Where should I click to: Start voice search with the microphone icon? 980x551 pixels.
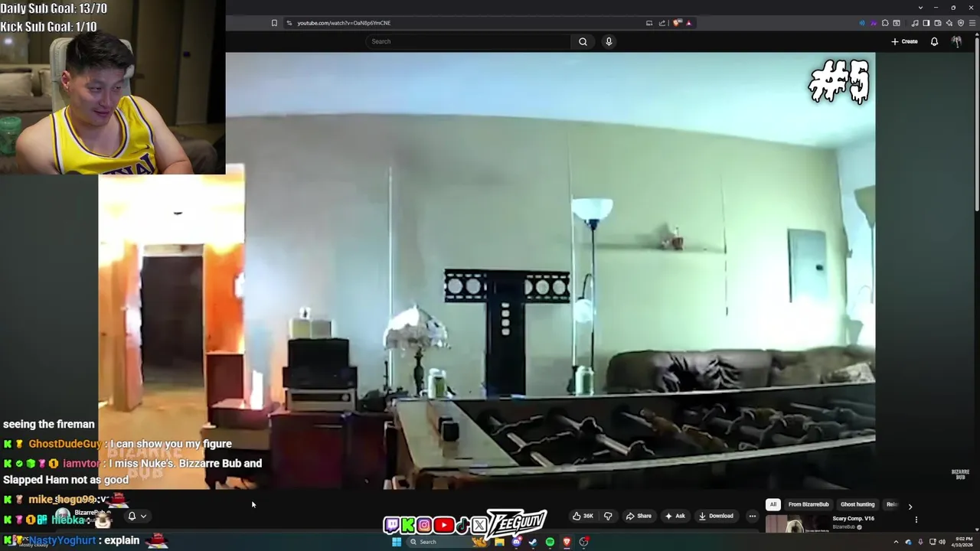(x=609, y=41)
